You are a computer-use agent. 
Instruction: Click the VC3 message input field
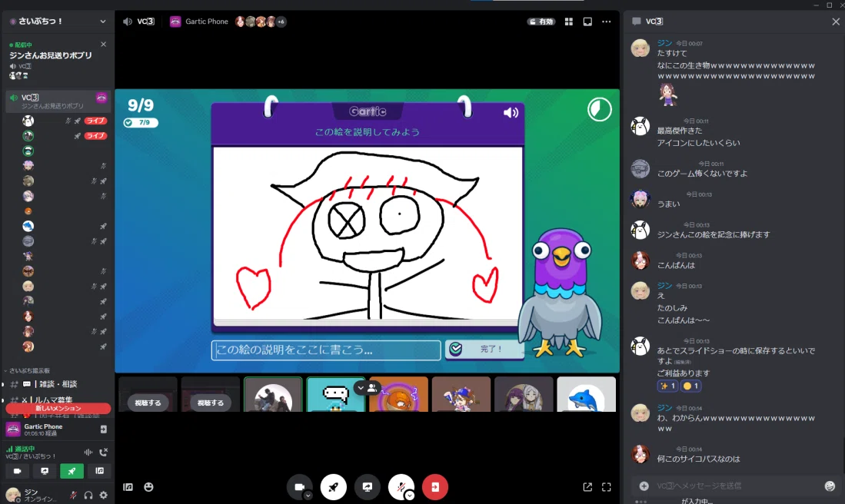[x=736, y=486]
